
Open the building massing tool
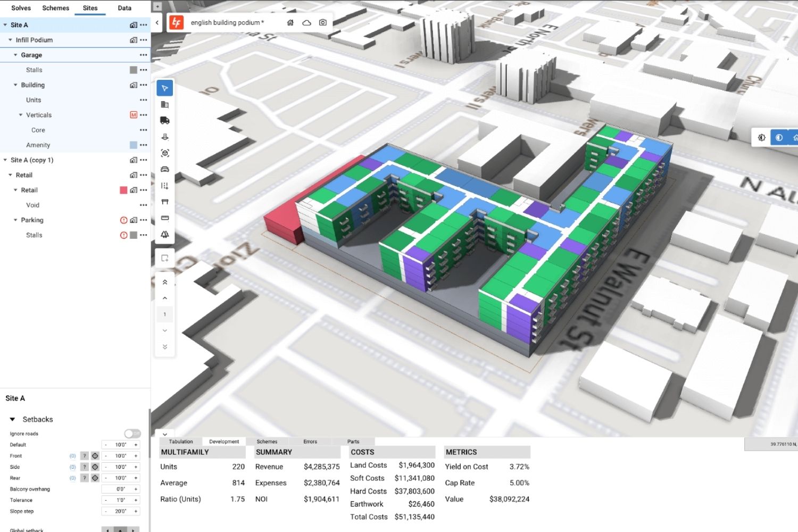point(165,104)
